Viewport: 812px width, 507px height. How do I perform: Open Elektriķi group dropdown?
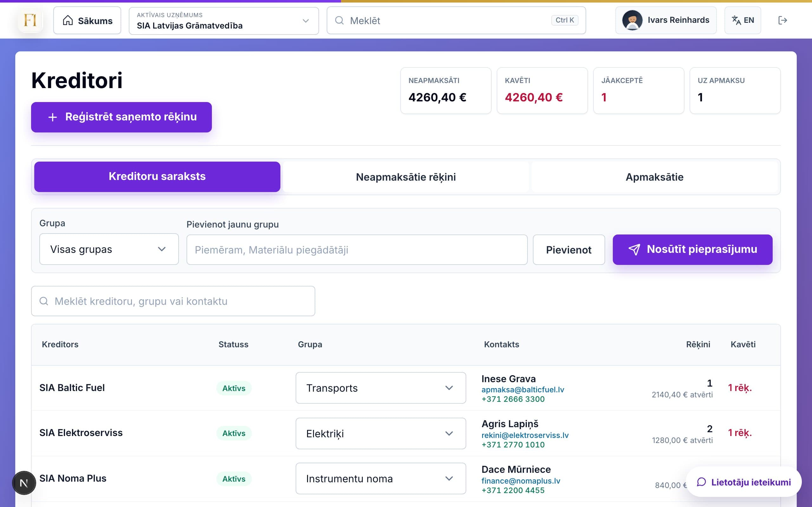[381, 433]
